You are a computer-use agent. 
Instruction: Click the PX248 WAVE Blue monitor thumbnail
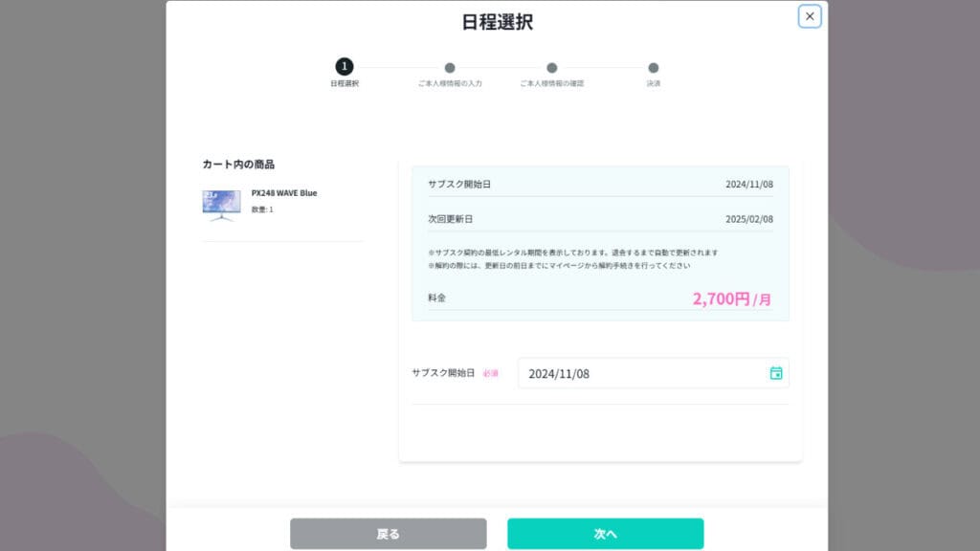pyautogui.click(x=221, y=206)
